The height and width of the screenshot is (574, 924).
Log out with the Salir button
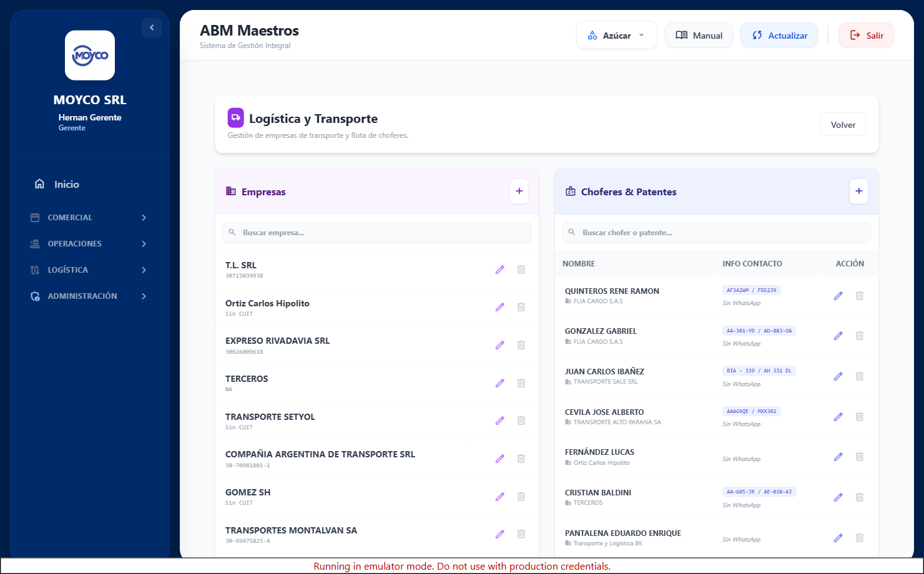click(x=867, y=36)
